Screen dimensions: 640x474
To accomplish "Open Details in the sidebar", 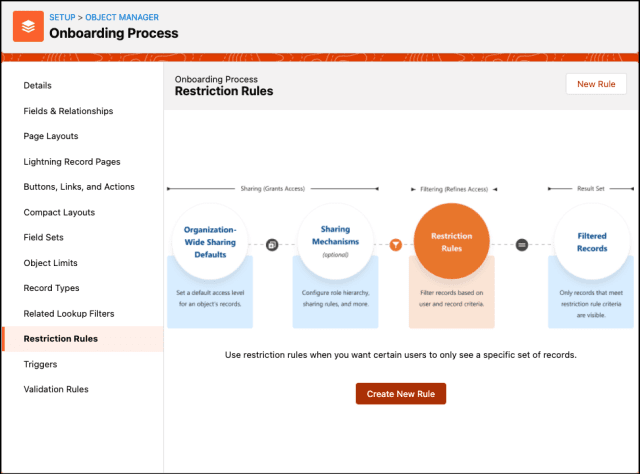I will point(38,86).
